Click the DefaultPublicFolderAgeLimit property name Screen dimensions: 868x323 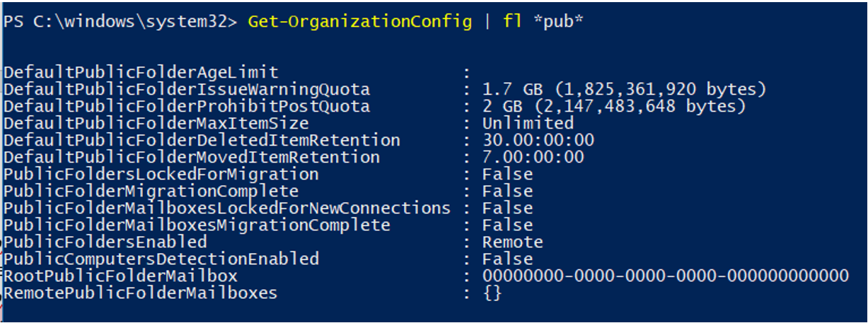(141, 73)
